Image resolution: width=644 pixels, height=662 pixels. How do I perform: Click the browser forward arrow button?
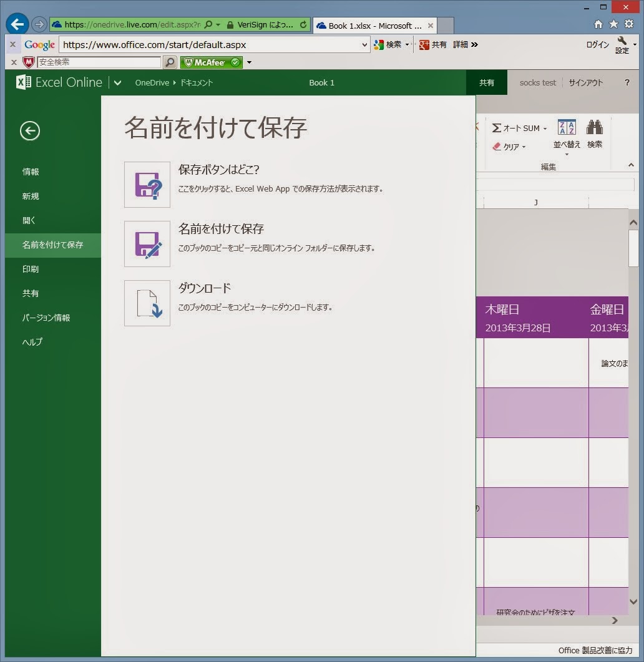(x=39, y=24)
